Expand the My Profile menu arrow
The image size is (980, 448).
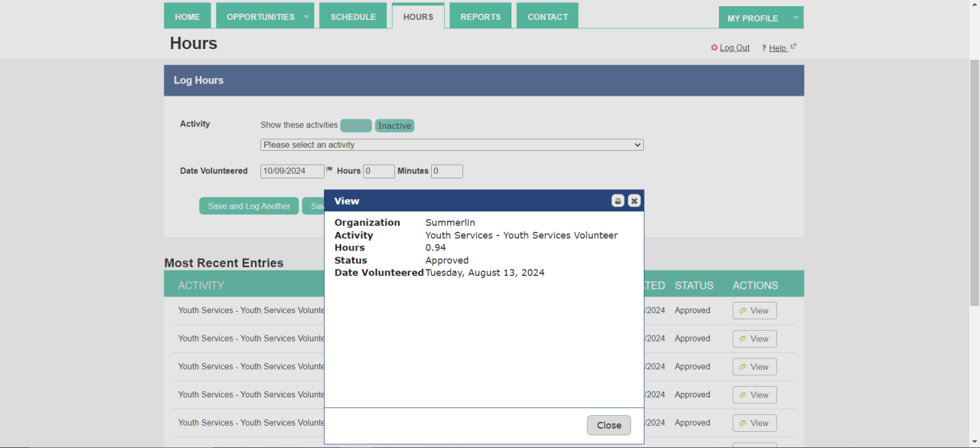(795, 18)
